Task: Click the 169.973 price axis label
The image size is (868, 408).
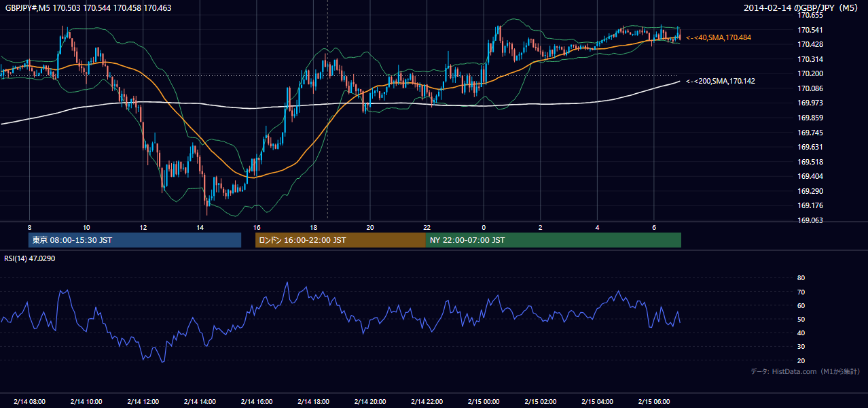Action: [x=810, y=103]
